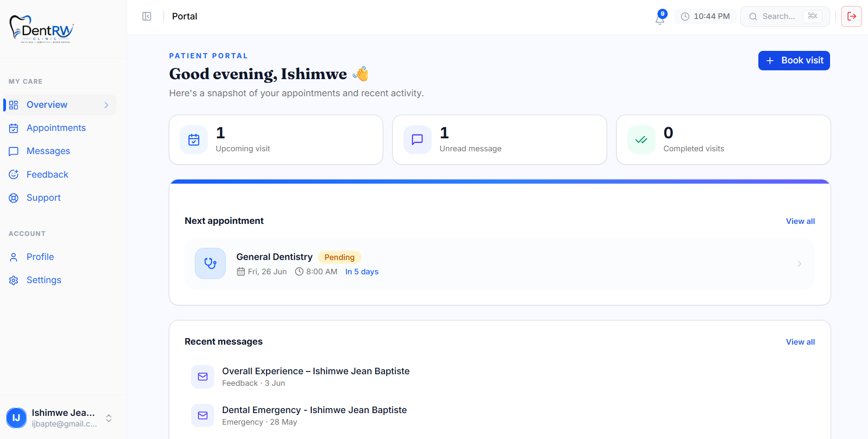868x439 pixels.
Task: Click the ⌘K shortcut badge in search
Action: (x=812, y=16)
